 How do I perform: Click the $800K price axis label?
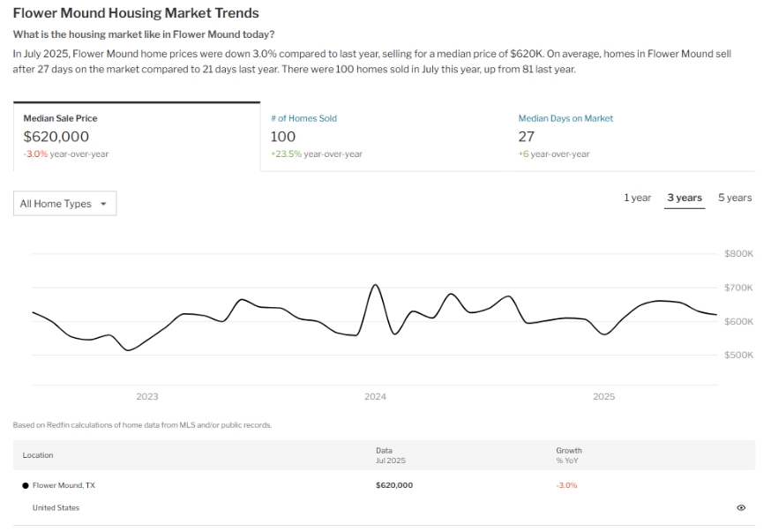coord(738,254)
